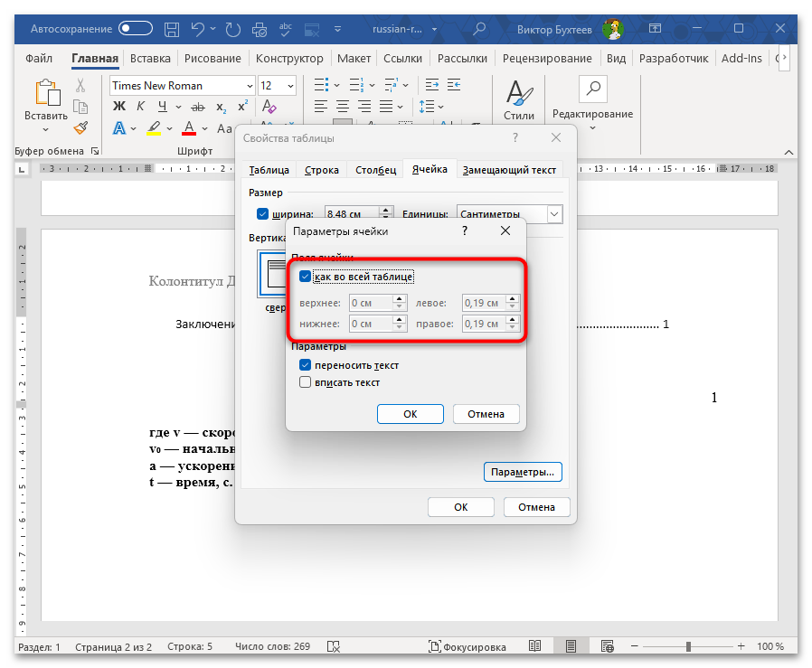Image resolution: width=812 pixels, height=668 pixels.
Task: Apply Italic (К) formatting
Action: [x=141, y=107]
